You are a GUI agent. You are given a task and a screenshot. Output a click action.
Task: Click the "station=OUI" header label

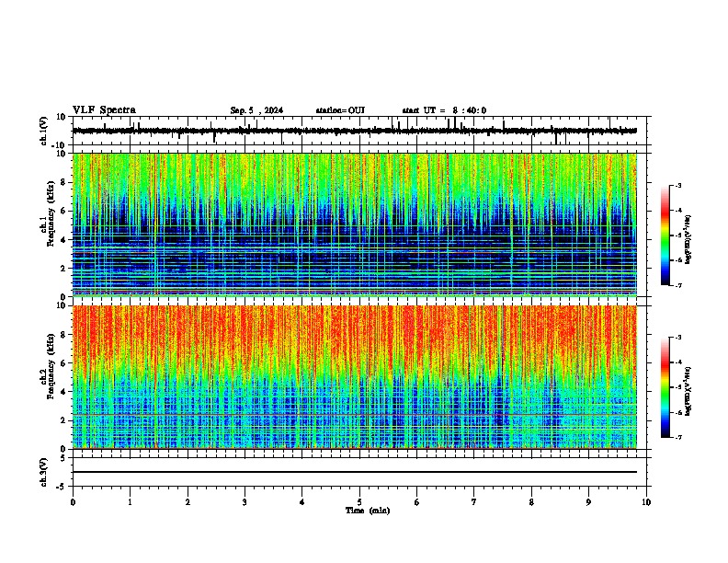[340, 110]
